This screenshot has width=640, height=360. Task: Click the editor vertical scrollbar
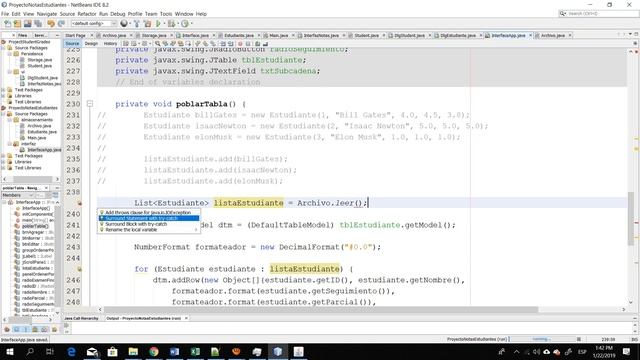pyautogui.click(x=631, y=218)
